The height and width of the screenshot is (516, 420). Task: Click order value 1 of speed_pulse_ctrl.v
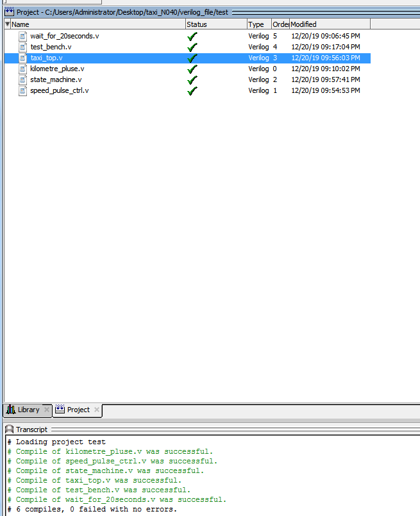[x=275, y=90]
